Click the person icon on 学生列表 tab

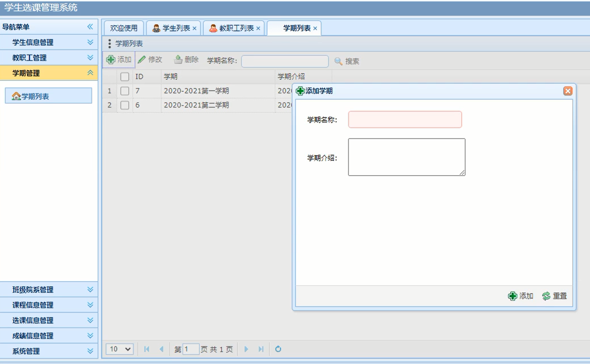point(156,28)
